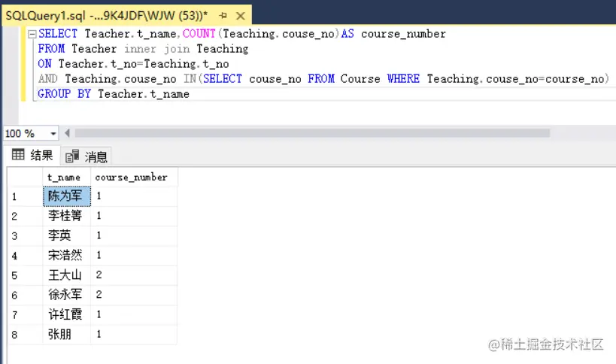Click the editor horizontal scrollbar thumb
This screenshot has width=616, height=364.
click(312, 134)
